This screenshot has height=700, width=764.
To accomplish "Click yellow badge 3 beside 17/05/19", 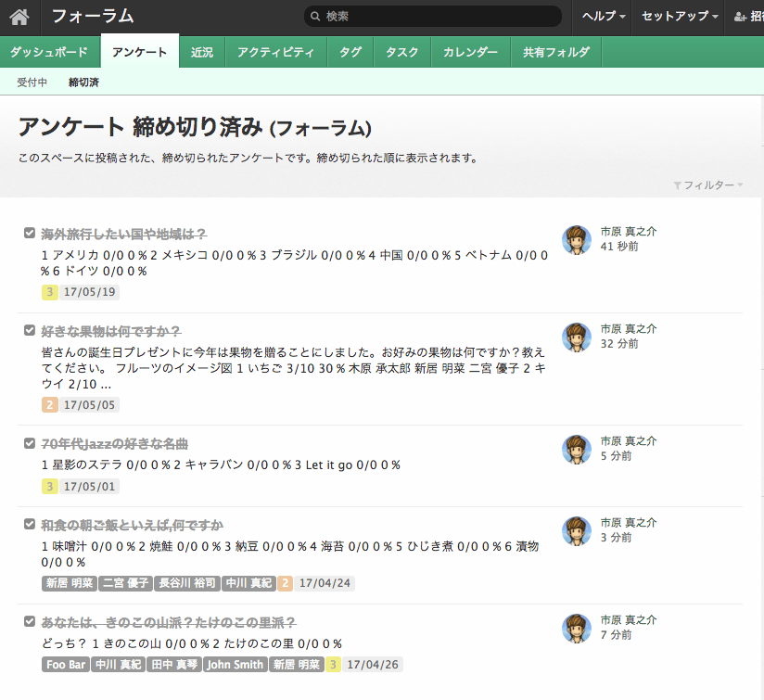I will 50,292.
